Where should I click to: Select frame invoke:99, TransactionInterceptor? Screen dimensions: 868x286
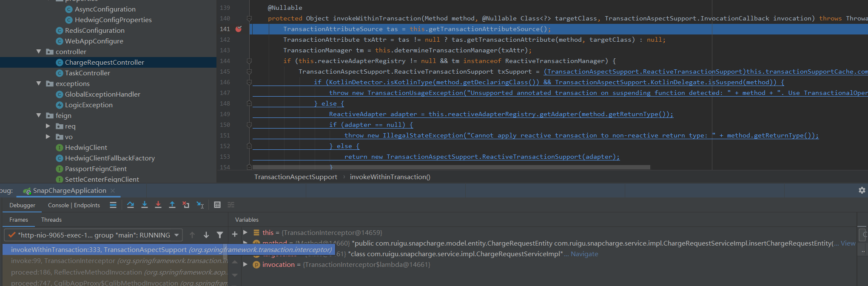tap(115, 261)
